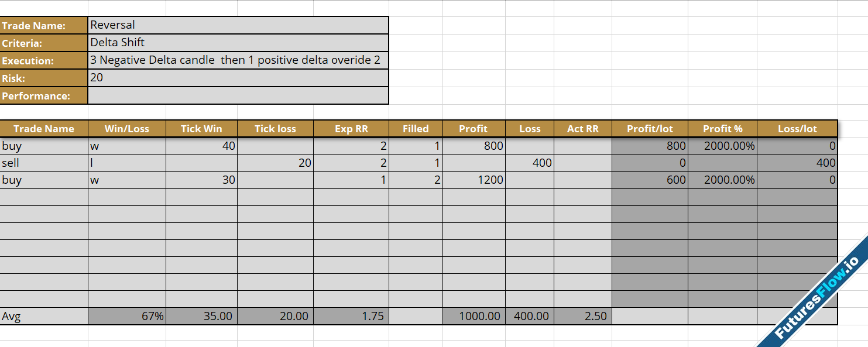Select the "Avg" row label cell

tap(44, 317)
